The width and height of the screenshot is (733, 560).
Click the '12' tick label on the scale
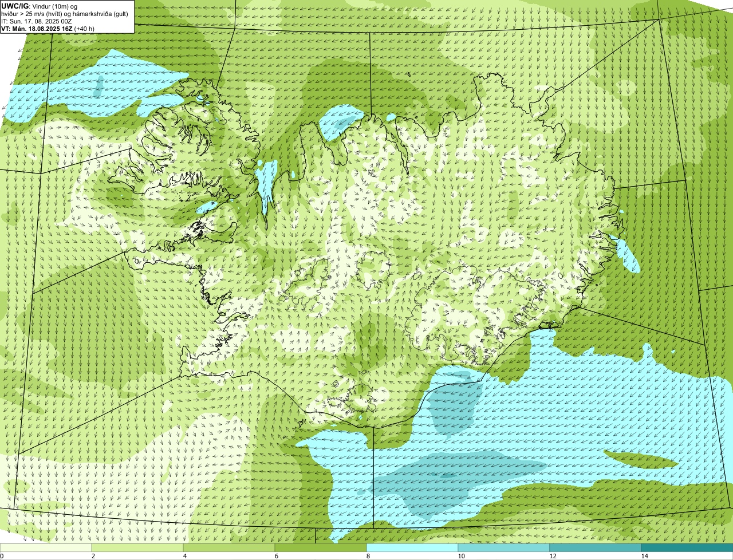click(x=553, y=556)
